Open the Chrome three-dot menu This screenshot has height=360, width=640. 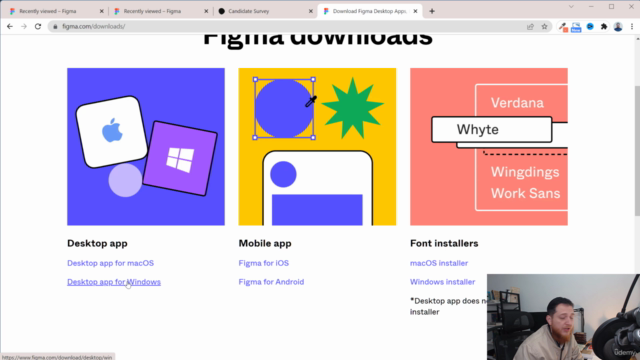click(x=632, y=27)
